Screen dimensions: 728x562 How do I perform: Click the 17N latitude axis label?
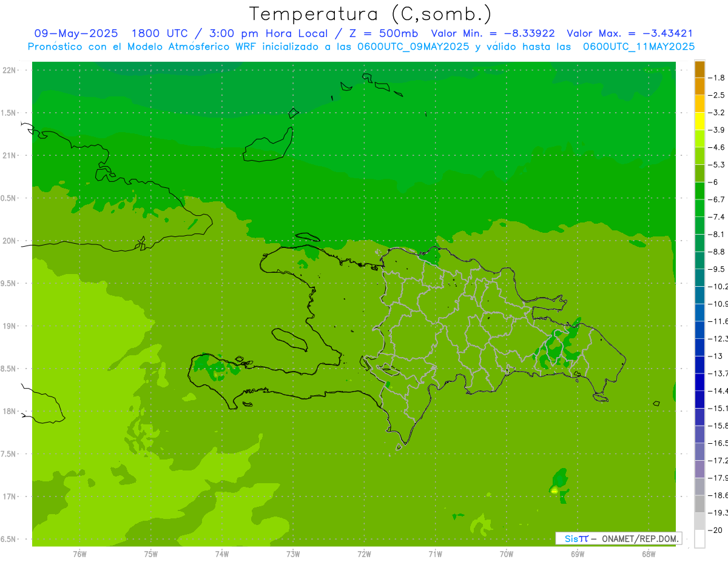[x=10, y=497]
